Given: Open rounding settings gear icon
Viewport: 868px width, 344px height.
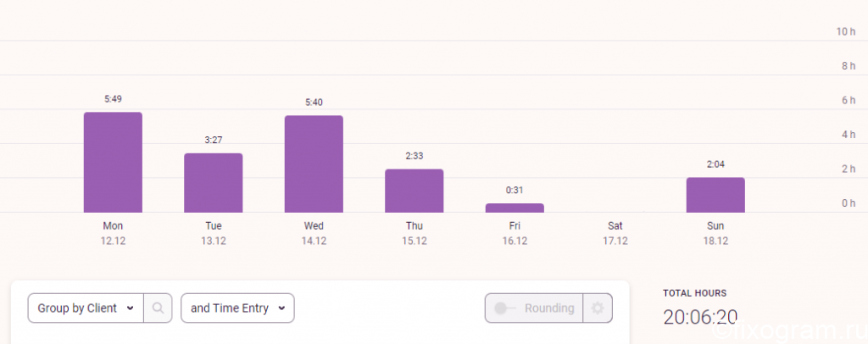Looking at the screenshot, I should point(598,308).
